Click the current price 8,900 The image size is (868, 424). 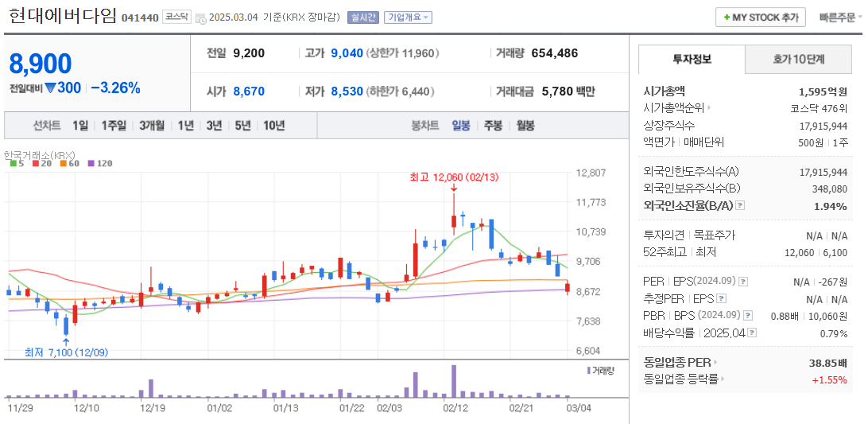(41, 64)
